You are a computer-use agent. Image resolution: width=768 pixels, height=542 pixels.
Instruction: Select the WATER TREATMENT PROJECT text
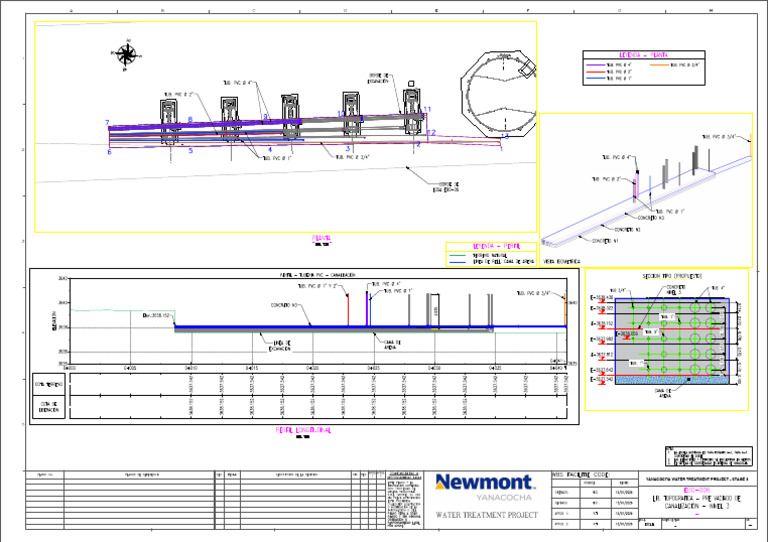487,515
